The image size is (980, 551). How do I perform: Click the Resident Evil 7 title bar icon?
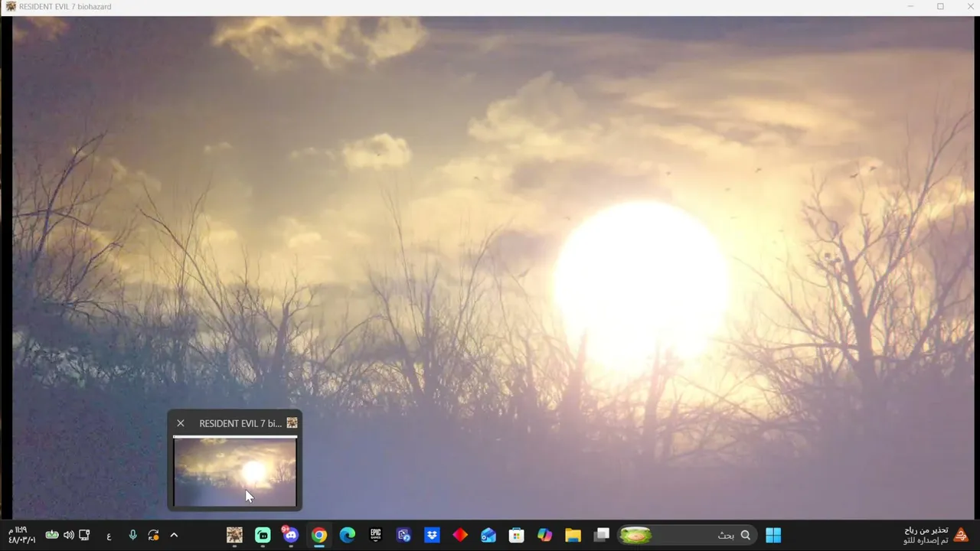click(11, 7)
